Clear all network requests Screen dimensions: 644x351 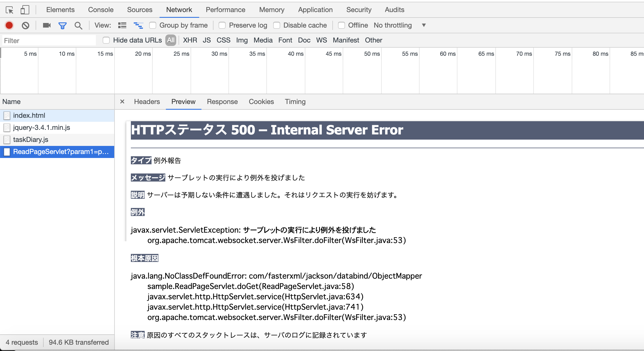[26, 25]
